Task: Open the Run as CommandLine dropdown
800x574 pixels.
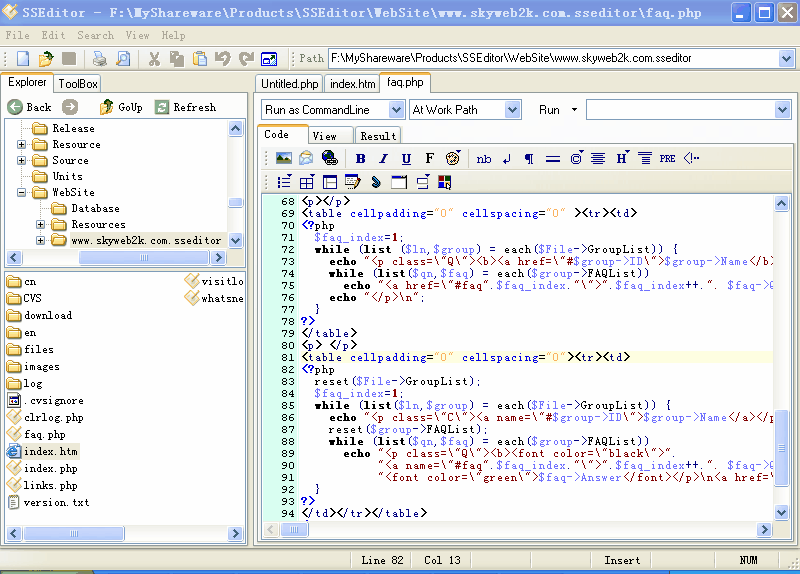Action: [396, 110]
